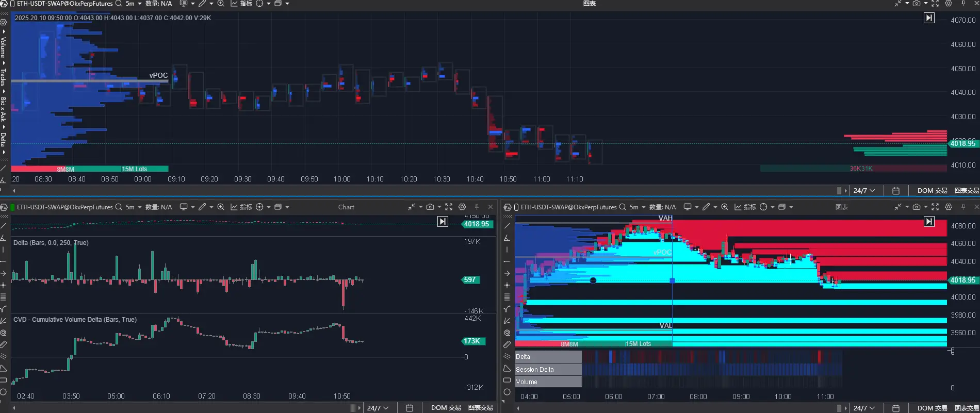Take a screenshot with top panel camera icon

pos(916,3)
